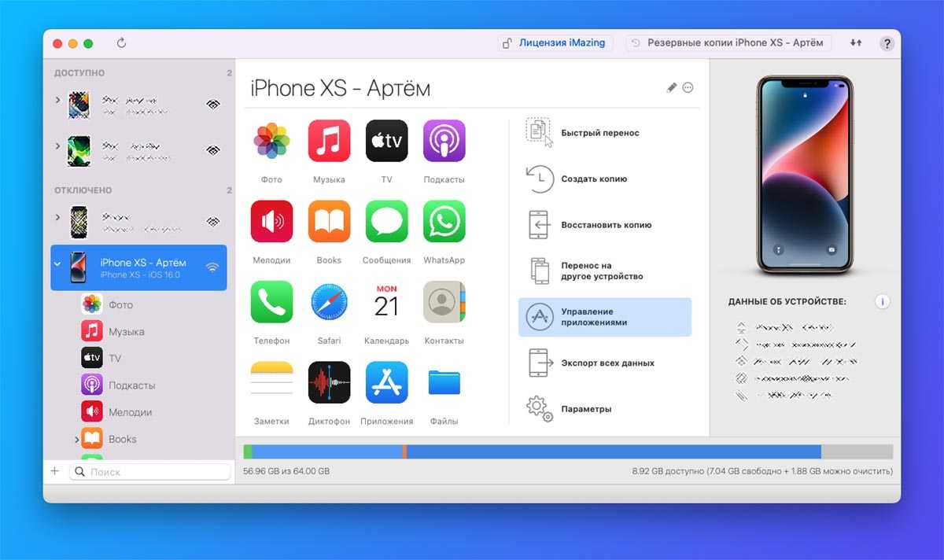The width and height of the screenshot is (944, 560).
Task: Expand the first device under Доступно
Action: click(57, 101)
